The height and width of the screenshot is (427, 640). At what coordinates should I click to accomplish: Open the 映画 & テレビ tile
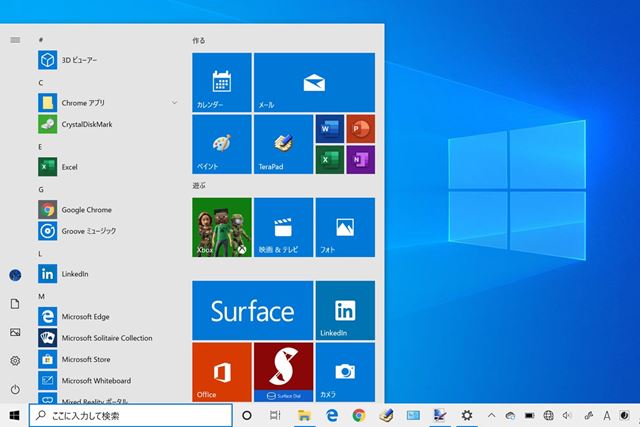coord(283,227)
